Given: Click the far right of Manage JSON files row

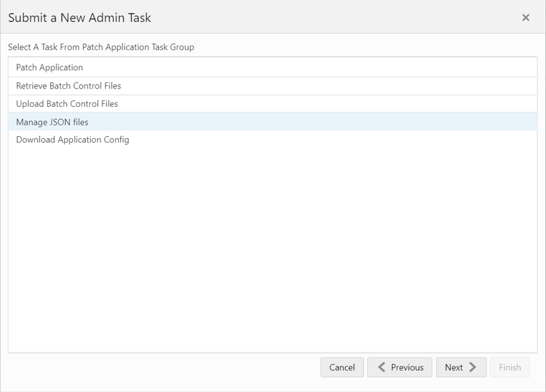Looking at the screenshot, I should (x=515, y=122).
